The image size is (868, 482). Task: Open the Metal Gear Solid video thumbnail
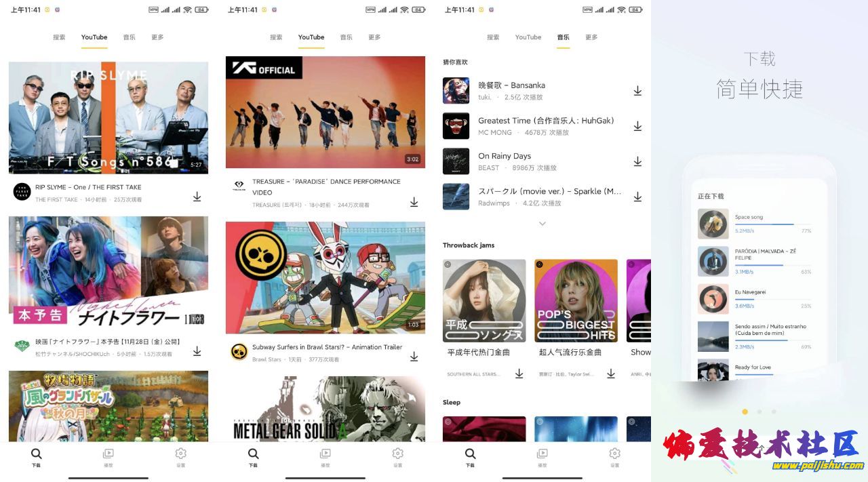coord(325,409)
